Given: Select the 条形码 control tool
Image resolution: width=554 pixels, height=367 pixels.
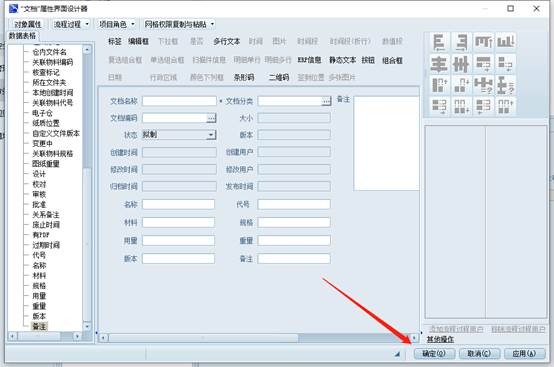Looking at the screenshot, I should (x=243, y=77).
